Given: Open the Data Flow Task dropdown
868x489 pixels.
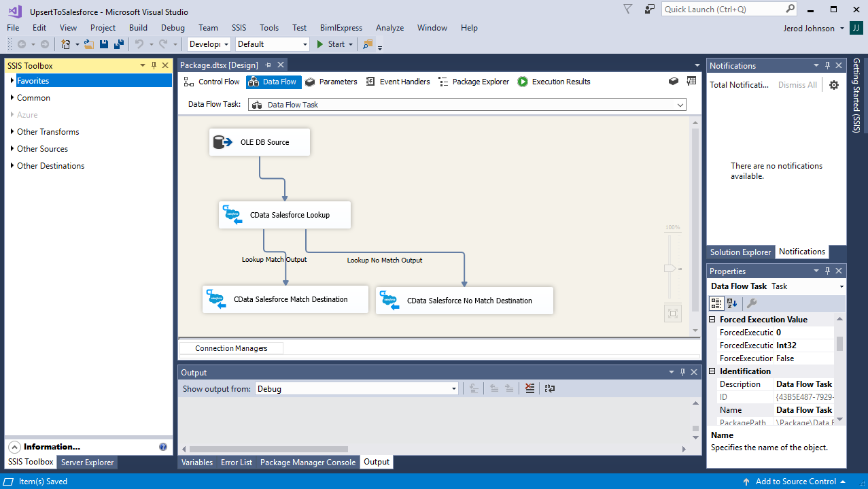Looking at the screenshot, I should 680,105.
